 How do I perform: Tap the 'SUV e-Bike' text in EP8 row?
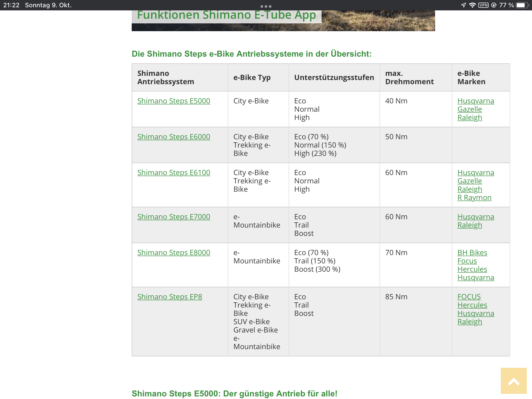click(251, 322)
